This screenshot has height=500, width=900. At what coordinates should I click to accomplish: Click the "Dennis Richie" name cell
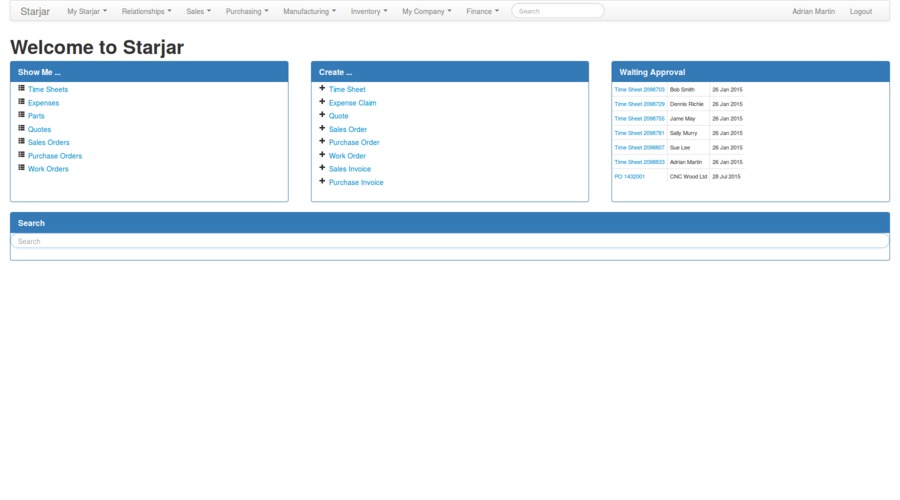(x=686, y=104)
